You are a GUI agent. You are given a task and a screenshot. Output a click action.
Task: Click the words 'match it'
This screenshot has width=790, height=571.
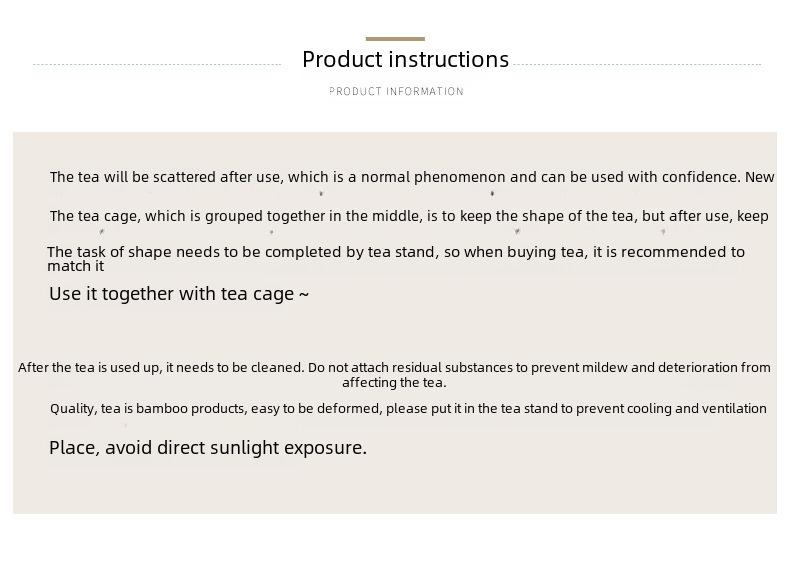76,266
